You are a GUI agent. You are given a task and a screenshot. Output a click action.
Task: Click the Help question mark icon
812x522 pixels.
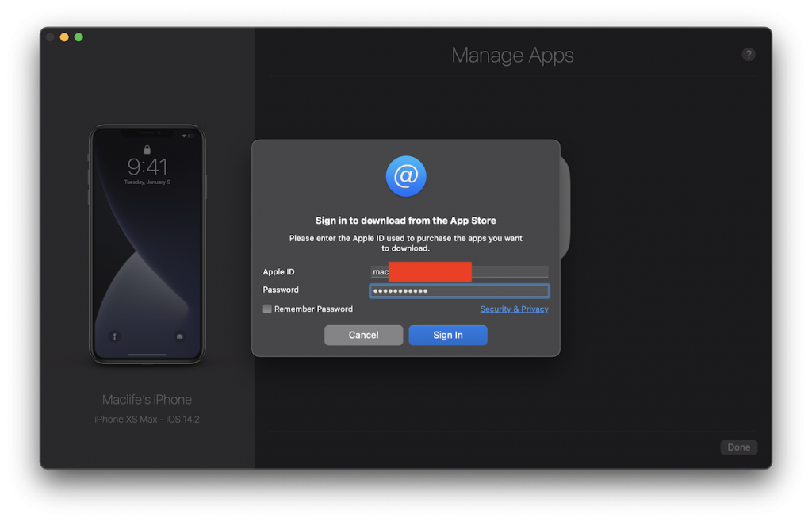pos(749,54)
